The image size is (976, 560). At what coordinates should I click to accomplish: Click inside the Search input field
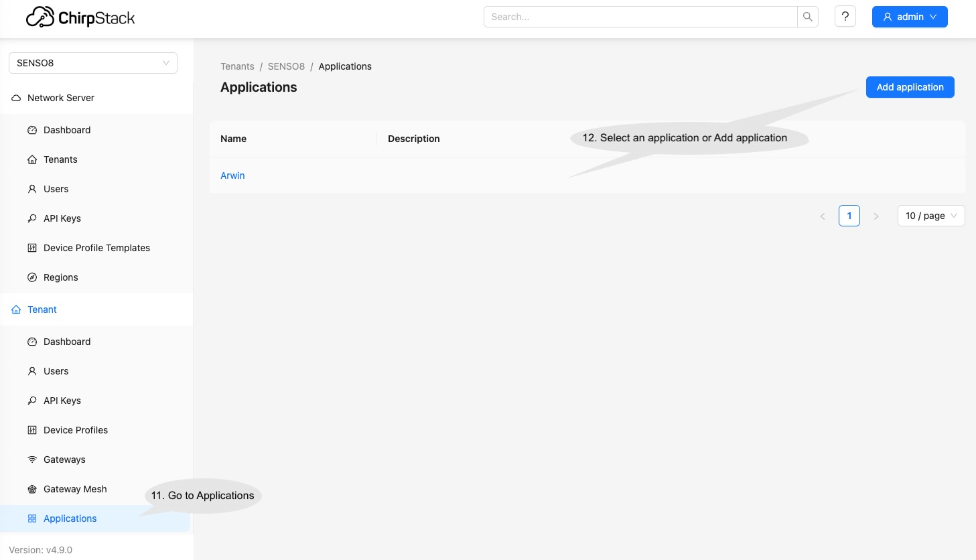[x=640, y=17]
